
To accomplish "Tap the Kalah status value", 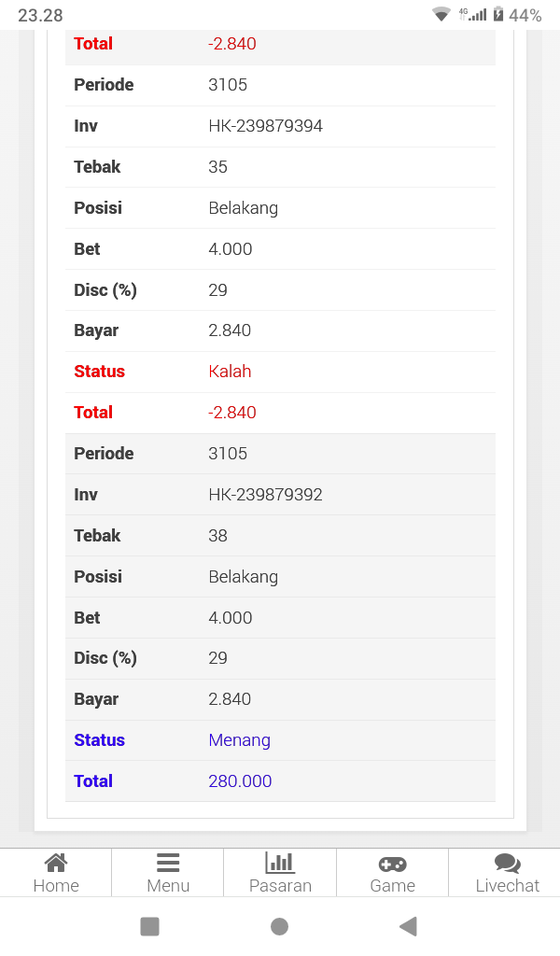I will [x=230, y=372].
